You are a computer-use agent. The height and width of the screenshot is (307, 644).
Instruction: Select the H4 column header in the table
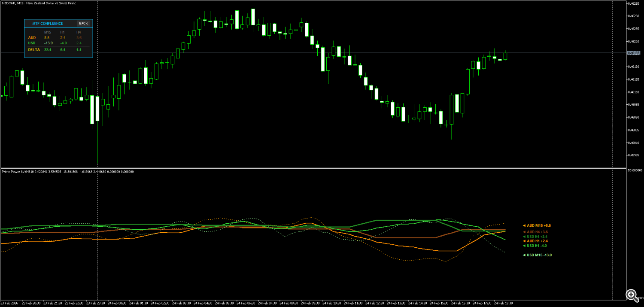pyautogui.click(x=79, y=32)
